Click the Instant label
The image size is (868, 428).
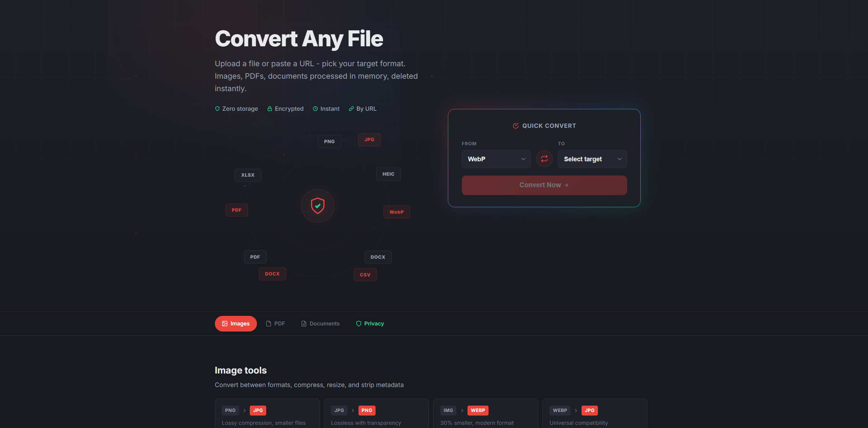point(330,109)
